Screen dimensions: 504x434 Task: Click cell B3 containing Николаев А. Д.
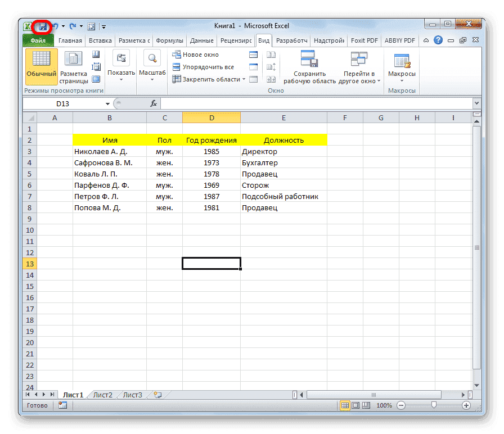(109, 151)
